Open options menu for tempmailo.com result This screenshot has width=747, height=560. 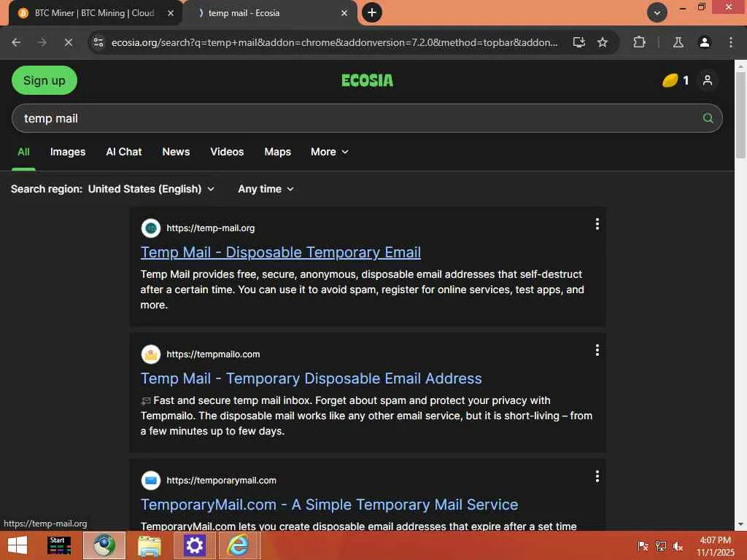597,351
